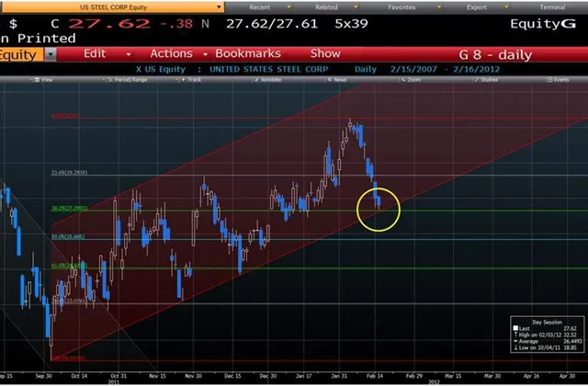The width and height of the screenshot is (588, 386).
Task: Click the Nov 30 date axis label
Action: pyautogui.click(x=194, y=376)
